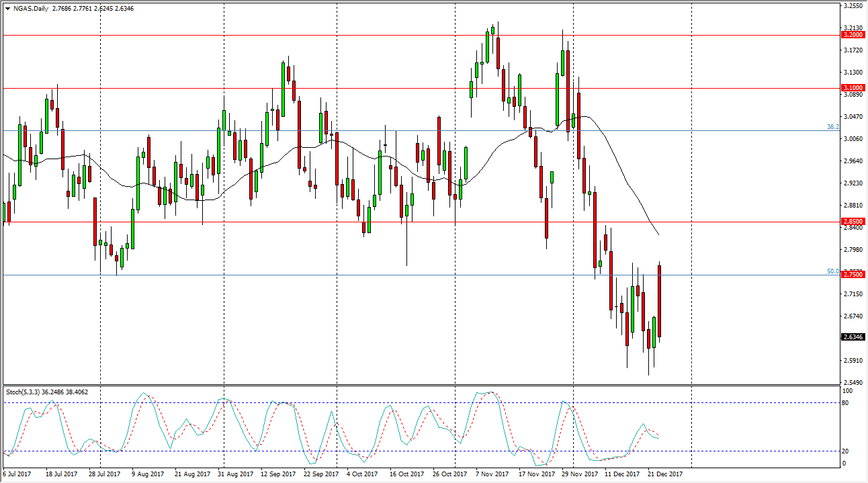Click the 3.2550 top price scale label

point(852,6)
